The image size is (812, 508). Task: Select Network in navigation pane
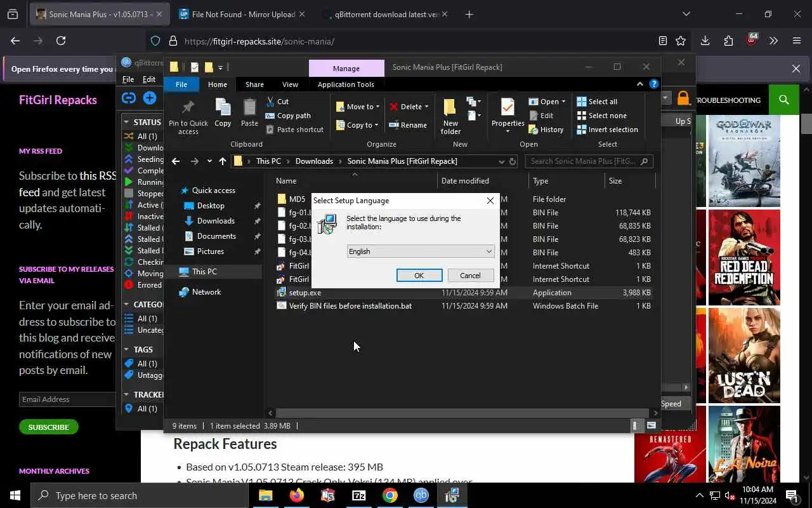tap(206, 292)
